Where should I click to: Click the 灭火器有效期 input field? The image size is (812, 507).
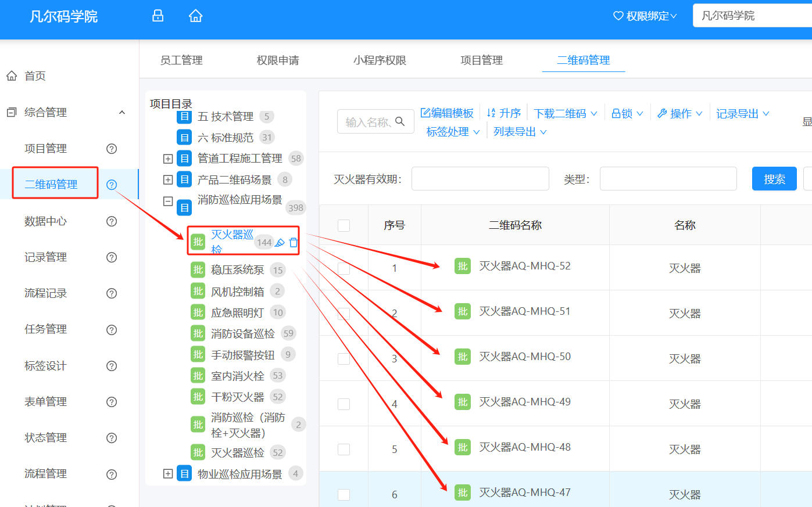click(480, 178)
